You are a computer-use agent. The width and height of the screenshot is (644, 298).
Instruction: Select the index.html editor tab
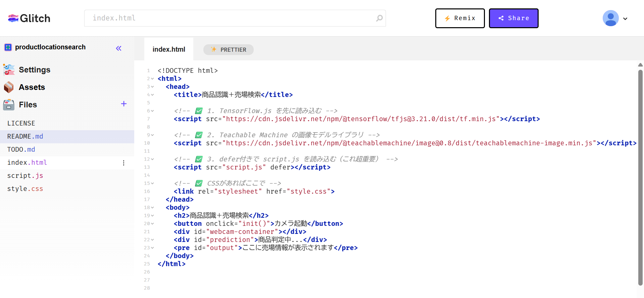(169, 49)
